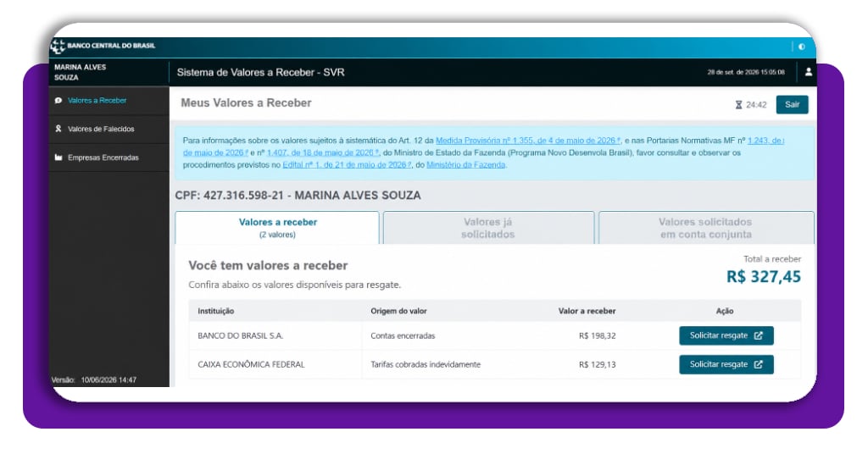
Task: Click the hourglass session timer icon
Action: 738,104
